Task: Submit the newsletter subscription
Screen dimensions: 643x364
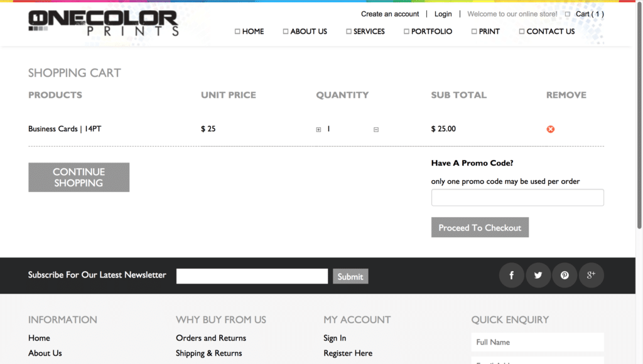Action: tap(350, 276)
